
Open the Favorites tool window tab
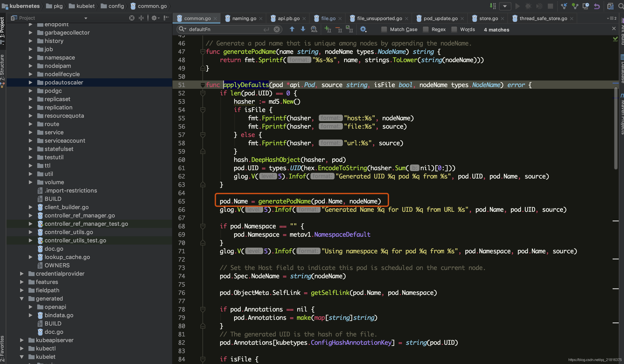(x=2, y=348)
